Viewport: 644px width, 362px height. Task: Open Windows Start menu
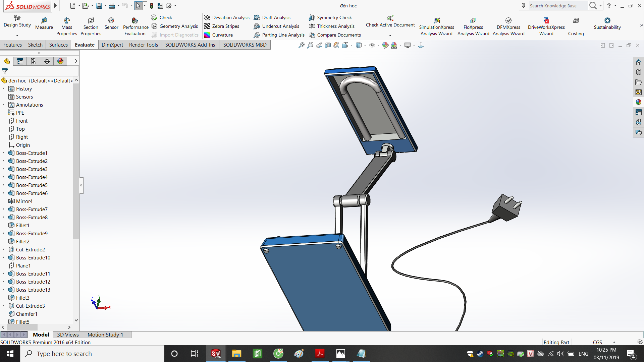pos(10,354)
